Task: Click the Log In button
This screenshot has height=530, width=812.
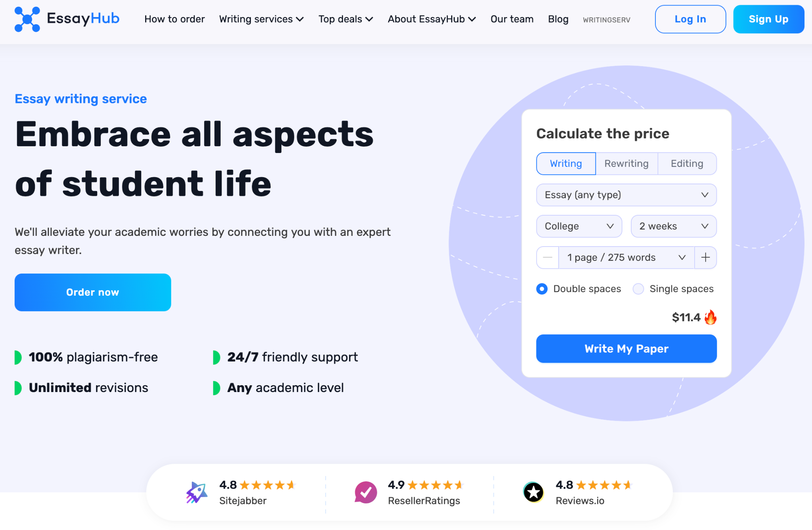Action: tap(690, 19)
